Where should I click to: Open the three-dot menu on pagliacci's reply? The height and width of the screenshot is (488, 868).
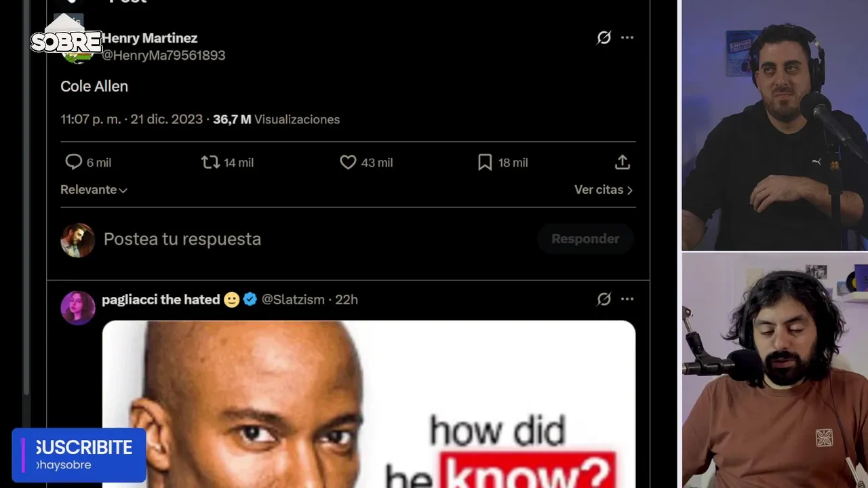pyautogui.click(x=627, y=299)
